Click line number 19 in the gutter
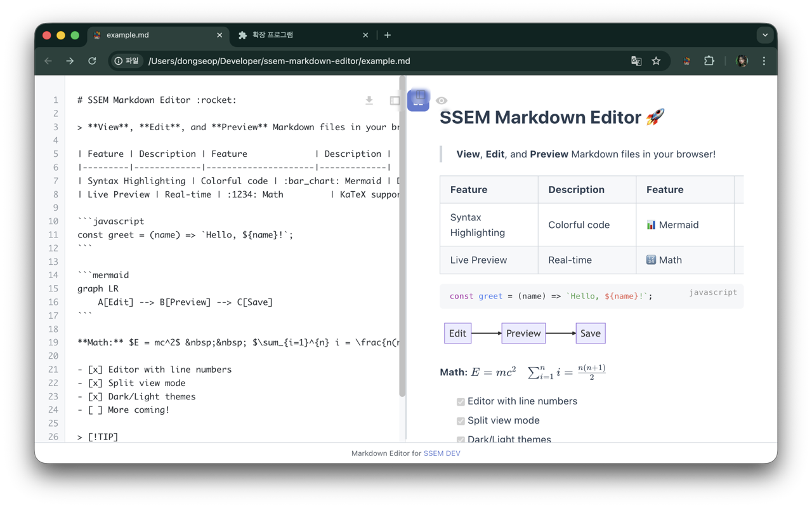 coord(53,342)
